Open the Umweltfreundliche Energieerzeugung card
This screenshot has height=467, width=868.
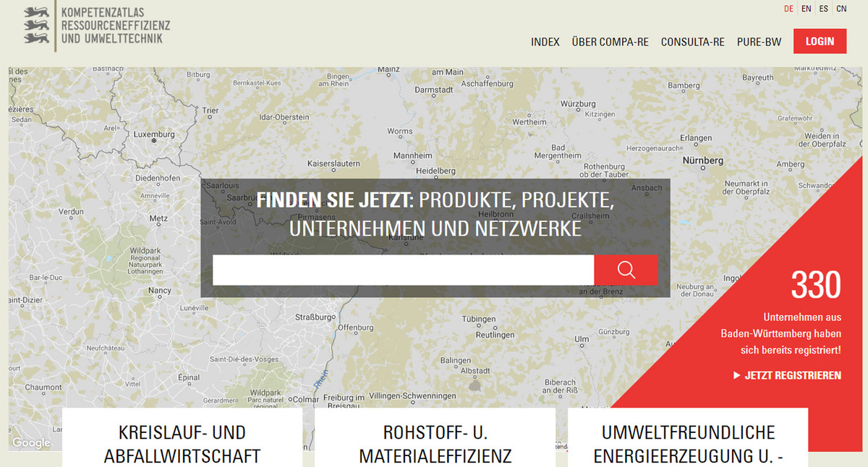point(687,437)
